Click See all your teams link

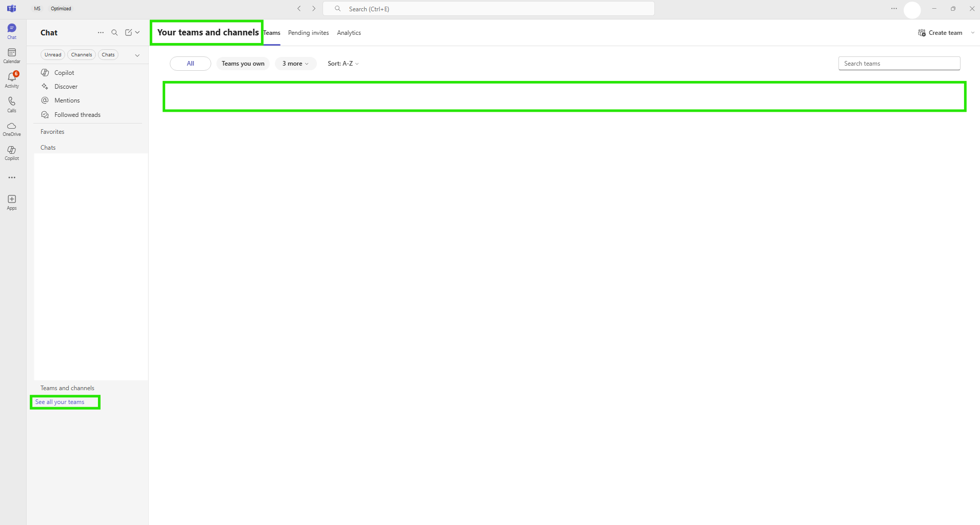point(60,402)
